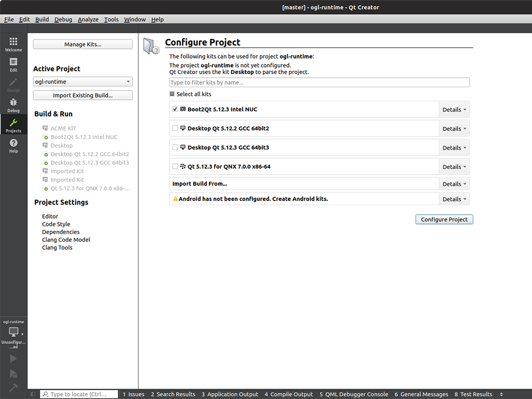Expand Details for Import Build From
The height and width of the screenshot is (399, 532).
click(x=454, y=184)
